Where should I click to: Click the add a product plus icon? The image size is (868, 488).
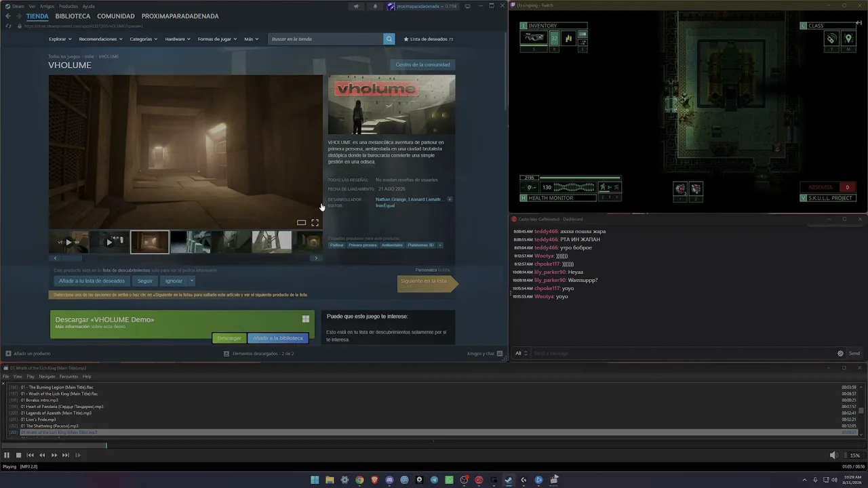(8, 353)
